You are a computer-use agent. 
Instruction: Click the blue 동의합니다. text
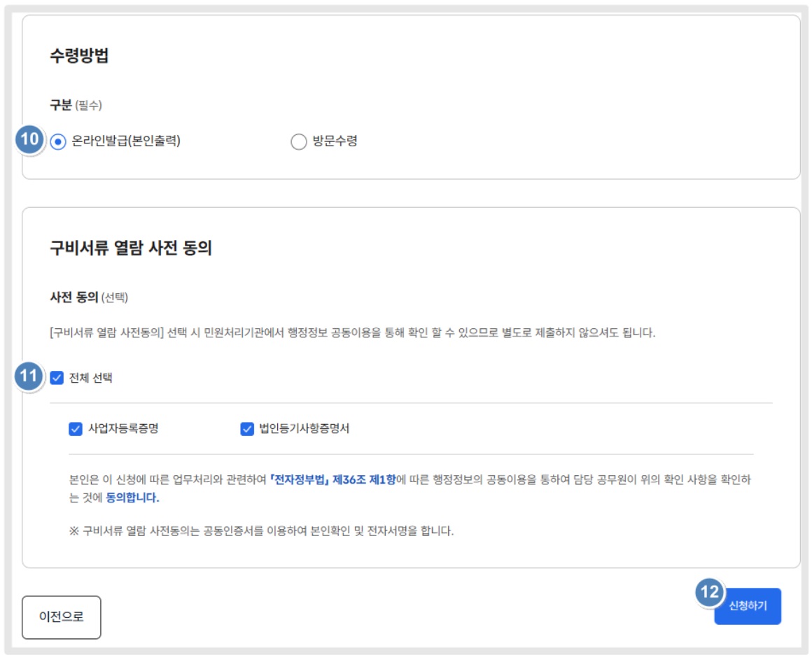coord(132,498)
